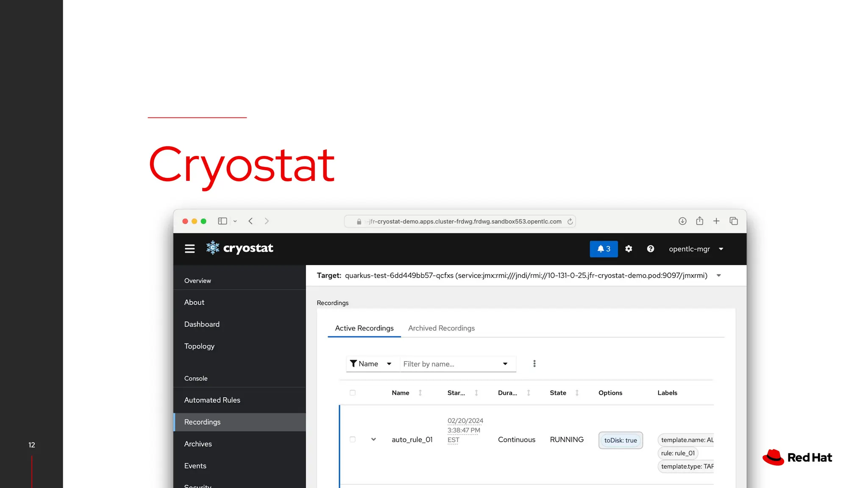Viewport: 868px width, 488px height.
Task: Expand the filter-by-name suggestions arrow
Action: click(x=505, y=364)
